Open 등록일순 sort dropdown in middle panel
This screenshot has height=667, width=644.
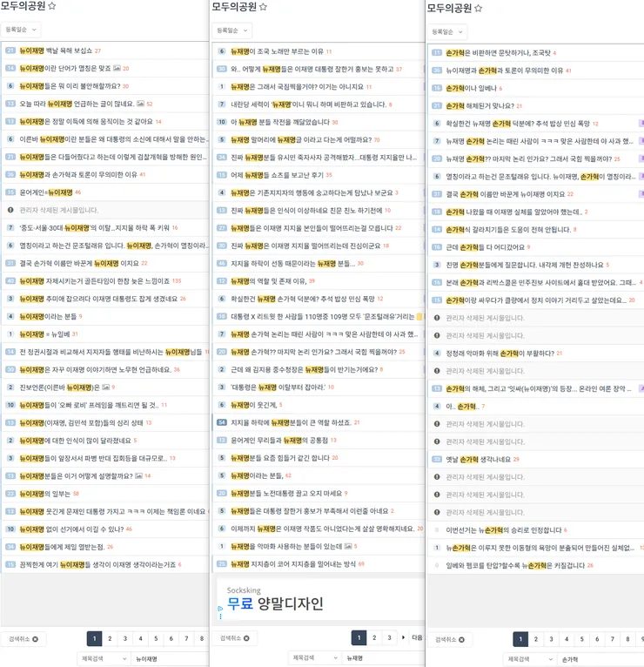[x=232, y=30]
